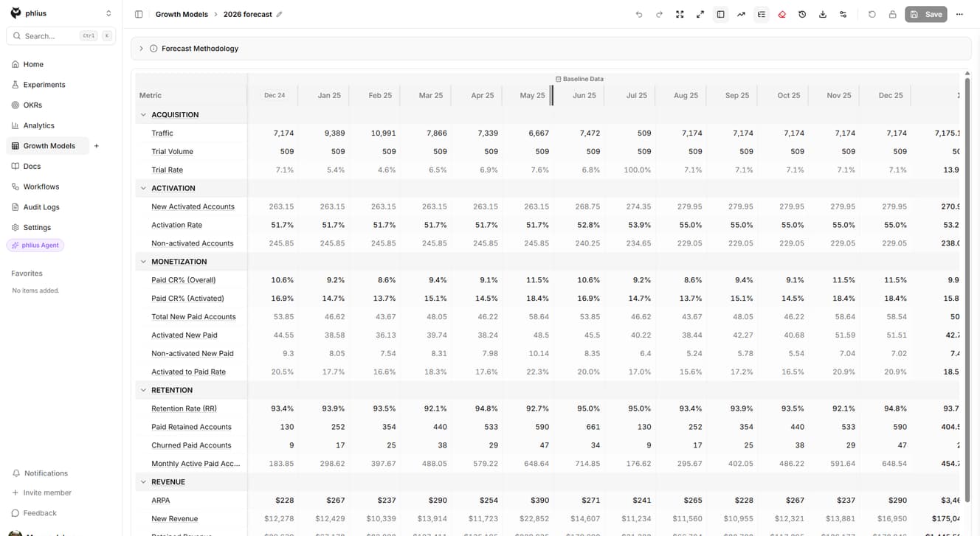Viewport: 980px width, 536px height.
Task: Undo the last change
Action: (639, 14)
